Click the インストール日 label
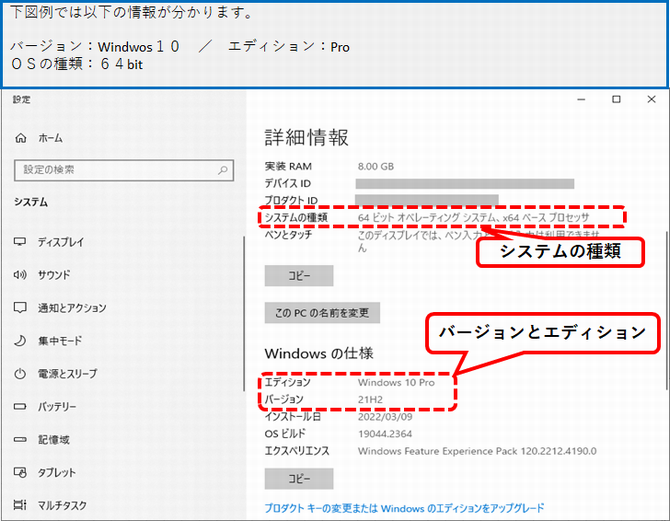The height and width of the screenshot is (521, 670). [x=292, y=416]
